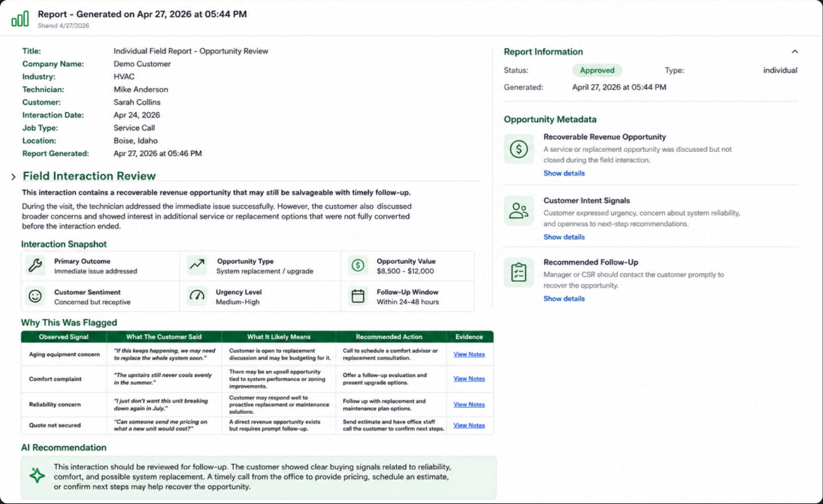The width and height of the screenshot is (823, 504).
Task: Show details for Recoverable Revenue Opportunity
Action: click(564, 173)
